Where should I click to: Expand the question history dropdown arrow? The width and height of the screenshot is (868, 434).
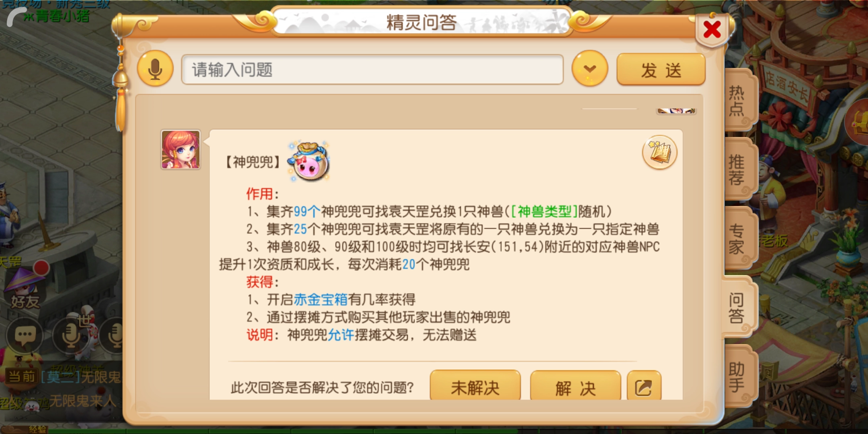(x=590, y=69)
